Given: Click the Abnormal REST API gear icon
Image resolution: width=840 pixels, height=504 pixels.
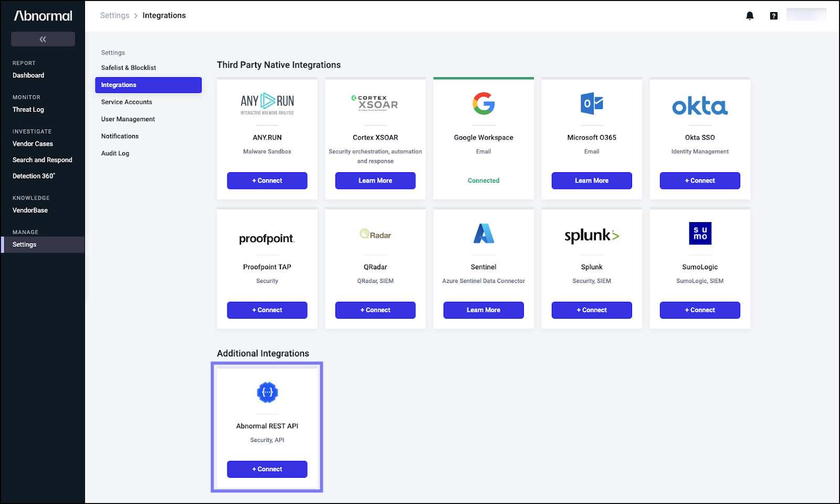Looking at the screenshot, I should (267, 392).
